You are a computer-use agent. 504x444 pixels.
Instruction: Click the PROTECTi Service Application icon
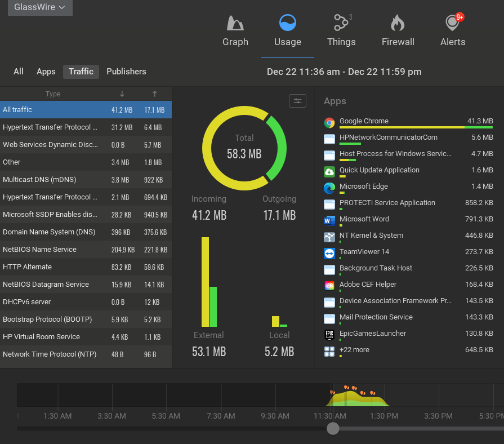click(329, 205)
